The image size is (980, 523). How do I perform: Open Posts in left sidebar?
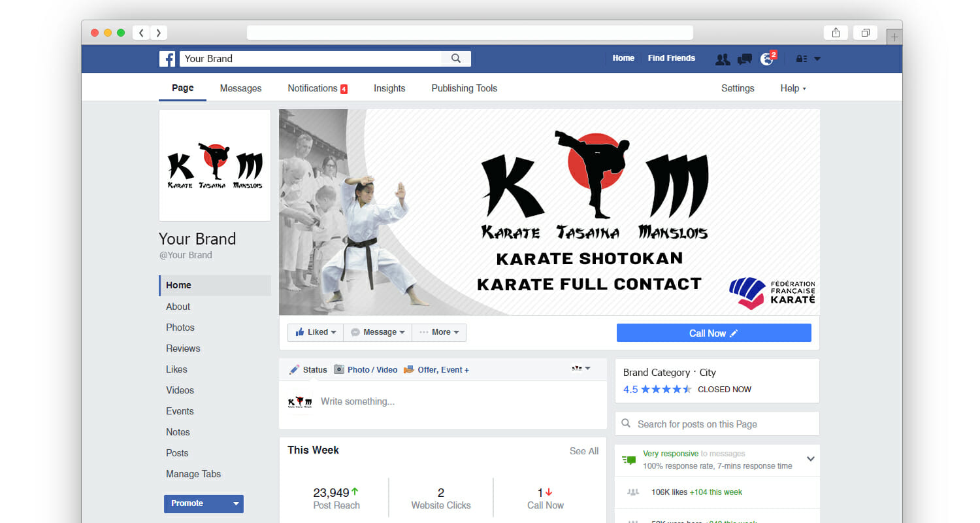(x=177, y=453)
